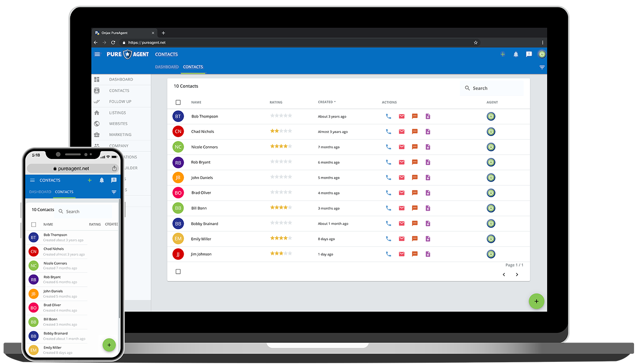Click the Search field in the laptop contacts table
The image size is (638, 364).
click(x=492, y=88)
